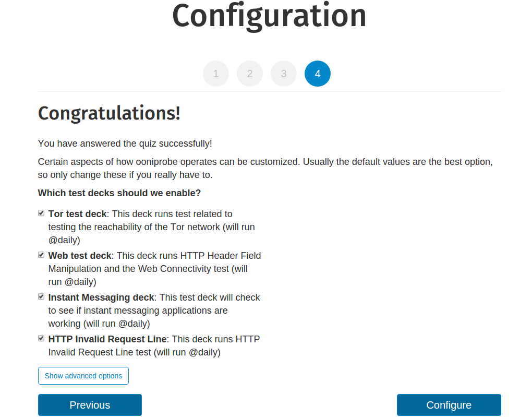
Task: Click the bold "Instant Messaging deck" label text
Action: coord(101,297)
